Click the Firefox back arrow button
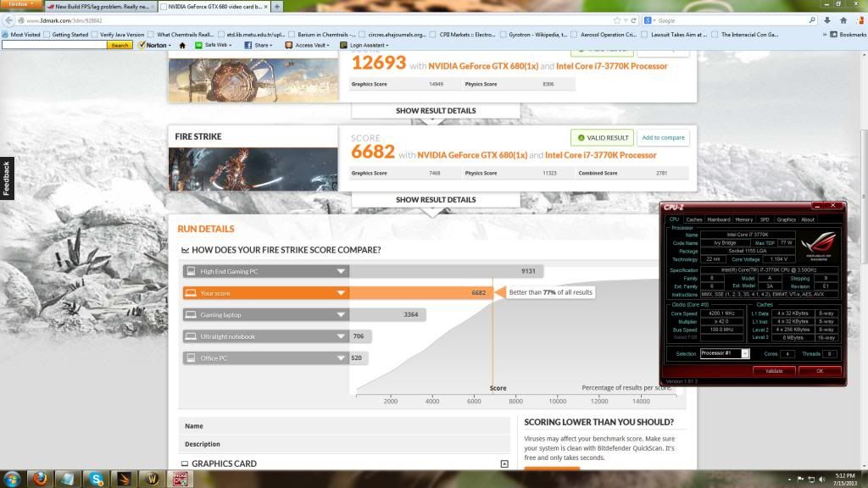Screen dimensions: 868x488 click(8, 20)
